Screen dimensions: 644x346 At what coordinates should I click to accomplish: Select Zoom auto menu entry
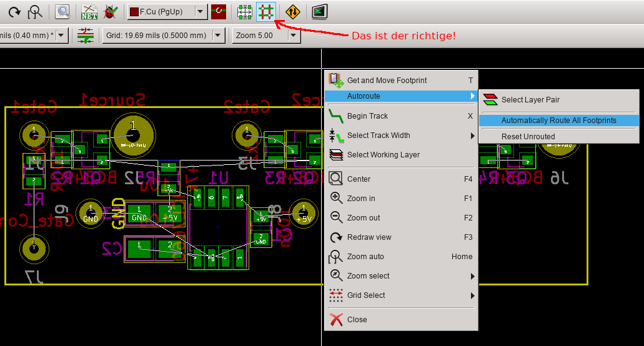401,257
